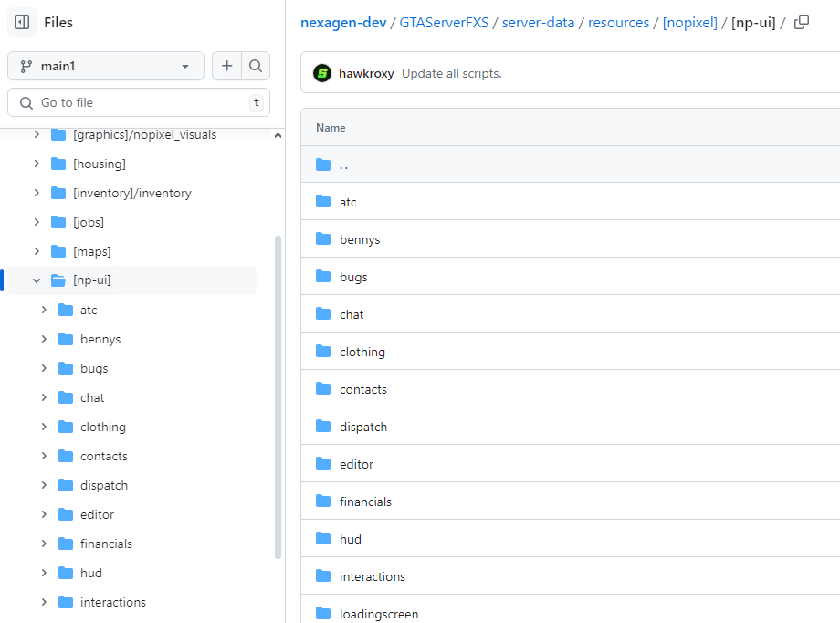Open loadingscreen folder in file list
The width and height of the screenshot is (840, 623).
(379, 615)
